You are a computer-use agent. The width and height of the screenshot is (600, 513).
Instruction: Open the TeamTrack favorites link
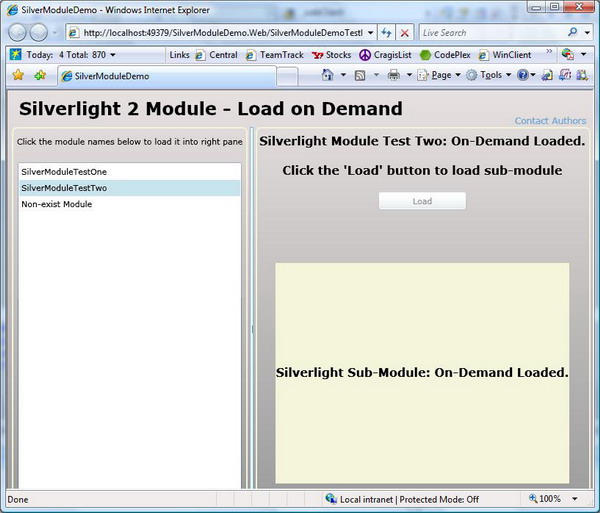click(274, 55)
